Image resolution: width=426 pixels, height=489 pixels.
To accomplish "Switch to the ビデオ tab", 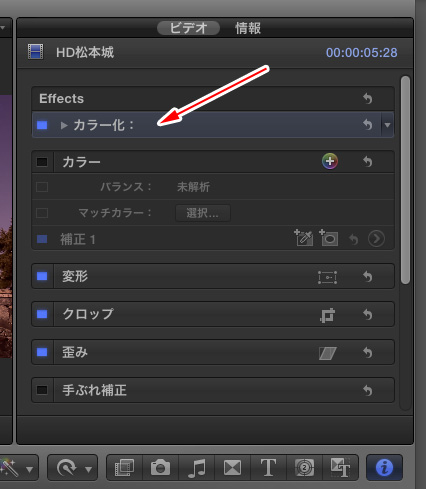I will [188, 28].
